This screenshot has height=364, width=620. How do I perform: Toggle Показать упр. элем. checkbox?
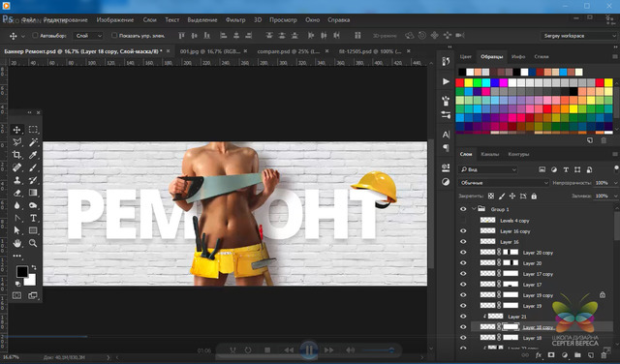tap(114, 36)
